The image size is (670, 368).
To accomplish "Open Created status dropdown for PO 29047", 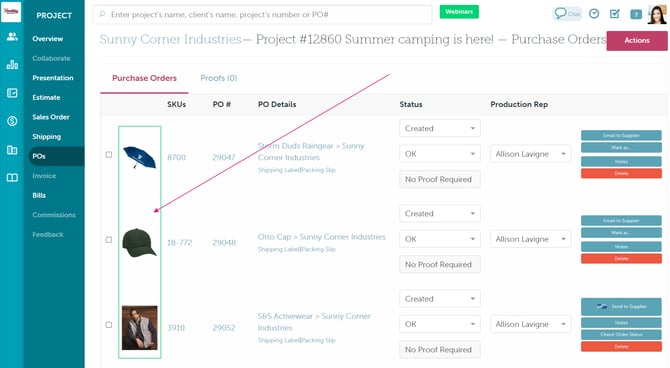I will pyautogui.click(x=440, y=128).
